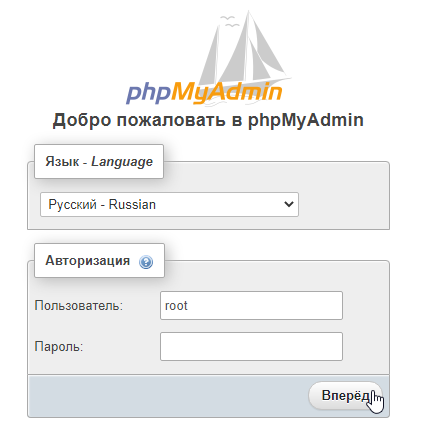Click the root text inside username field

pyautogui.click(x=176, y=306)
